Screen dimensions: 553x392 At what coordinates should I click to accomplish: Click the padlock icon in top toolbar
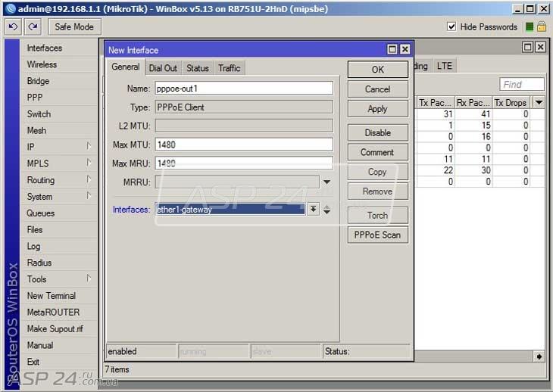[542, 26]
